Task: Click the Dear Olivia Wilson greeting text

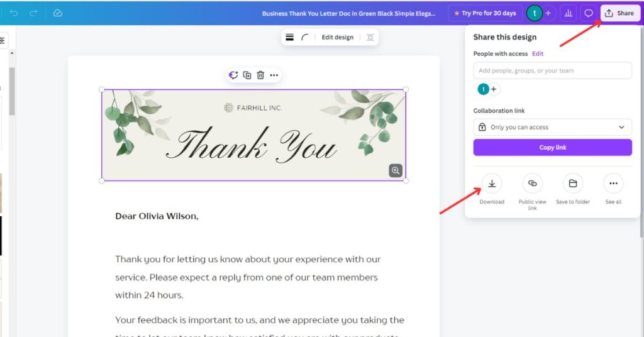Action: [x=157, y=216]
